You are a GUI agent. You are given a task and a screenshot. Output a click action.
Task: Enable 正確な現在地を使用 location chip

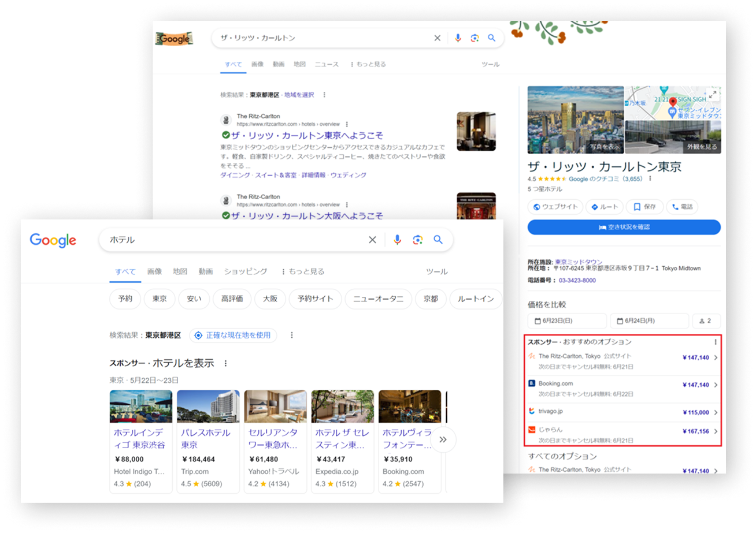tap(233, 336)
